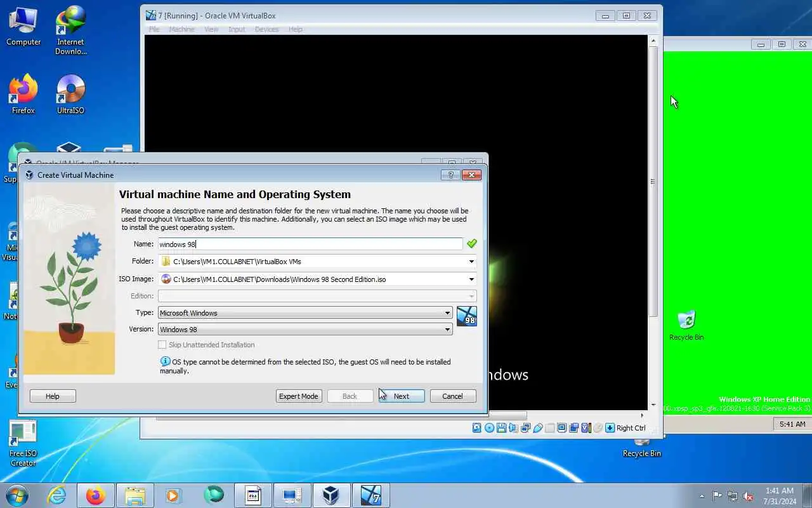The height and width of the screenshot is (508, 812).
Task: Open Help menu in VM window
Action: click(x=296, y=29)
